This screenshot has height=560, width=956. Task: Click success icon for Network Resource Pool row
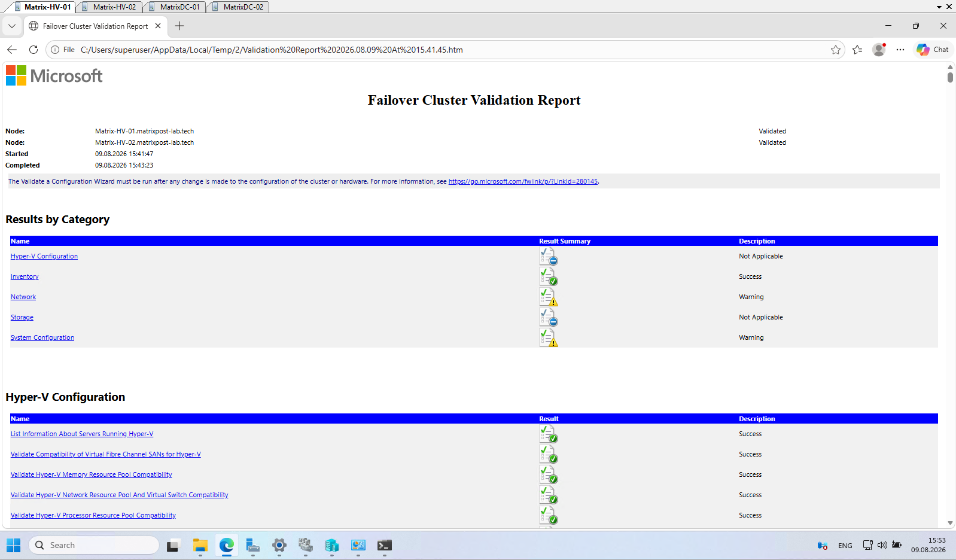point(548,495)
